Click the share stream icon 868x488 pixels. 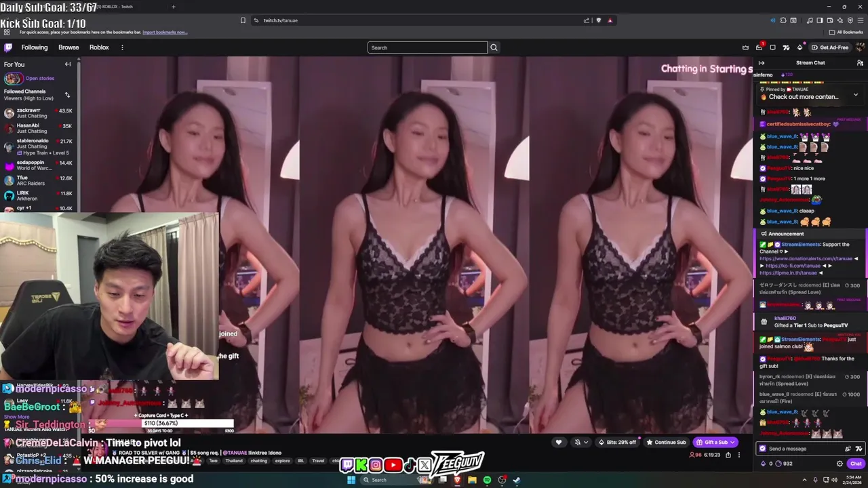728,455
